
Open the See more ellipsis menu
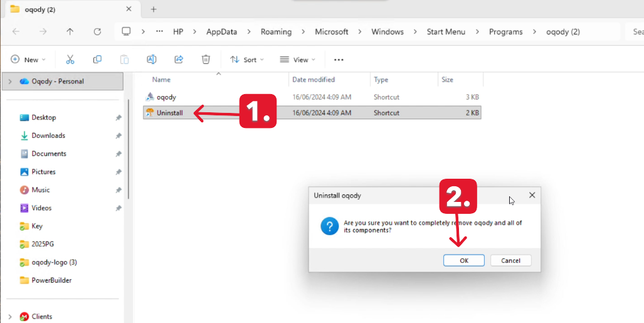339,60
